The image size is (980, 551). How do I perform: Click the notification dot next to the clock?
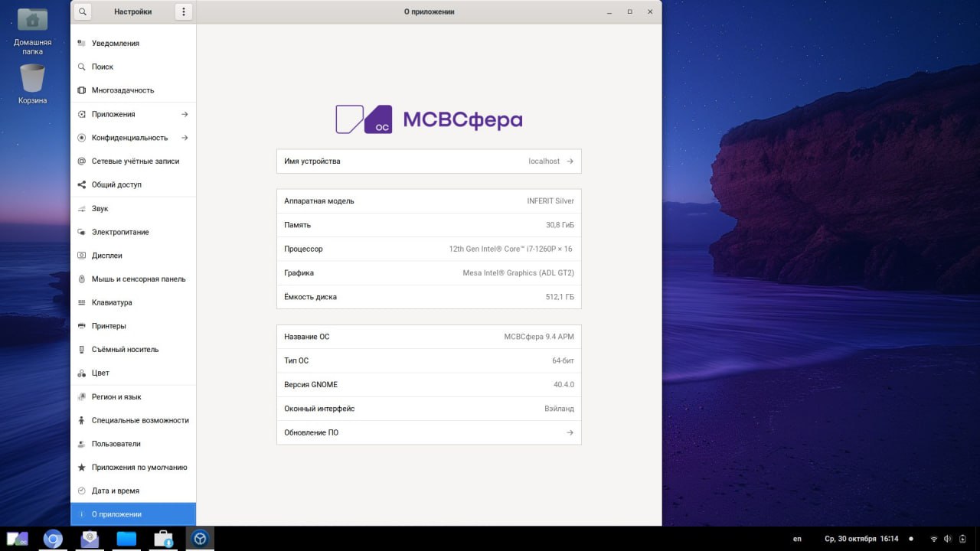[x=911, y=539]
